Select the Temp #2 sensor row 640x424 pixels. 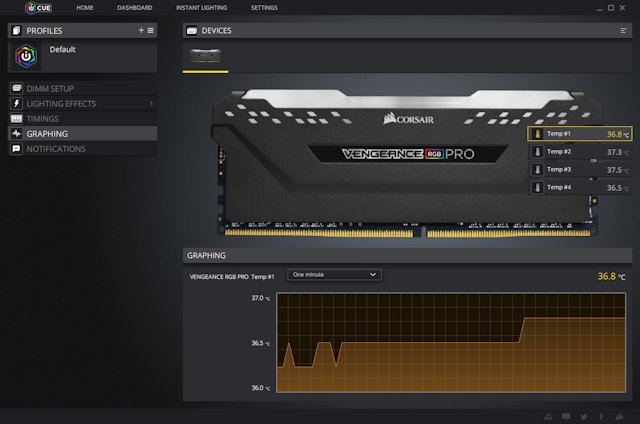click(x=580, y=152)
